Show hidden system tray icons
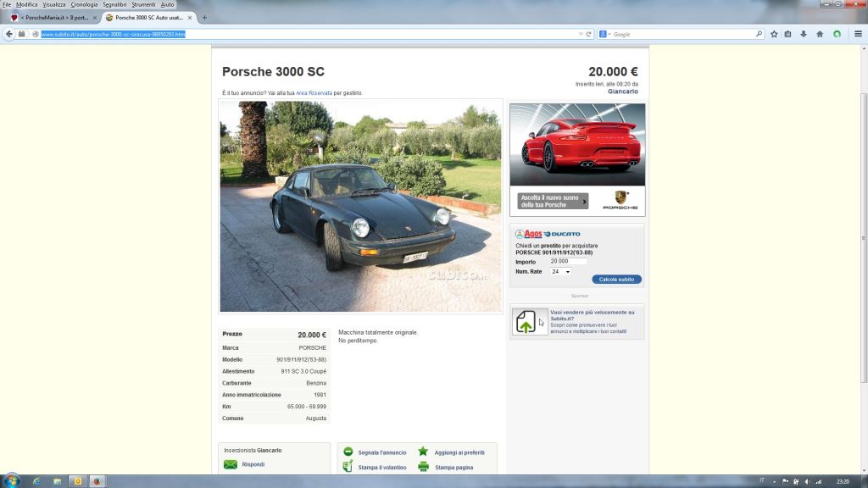The width and height of the screenshot is (868, 488). point(774,482)
